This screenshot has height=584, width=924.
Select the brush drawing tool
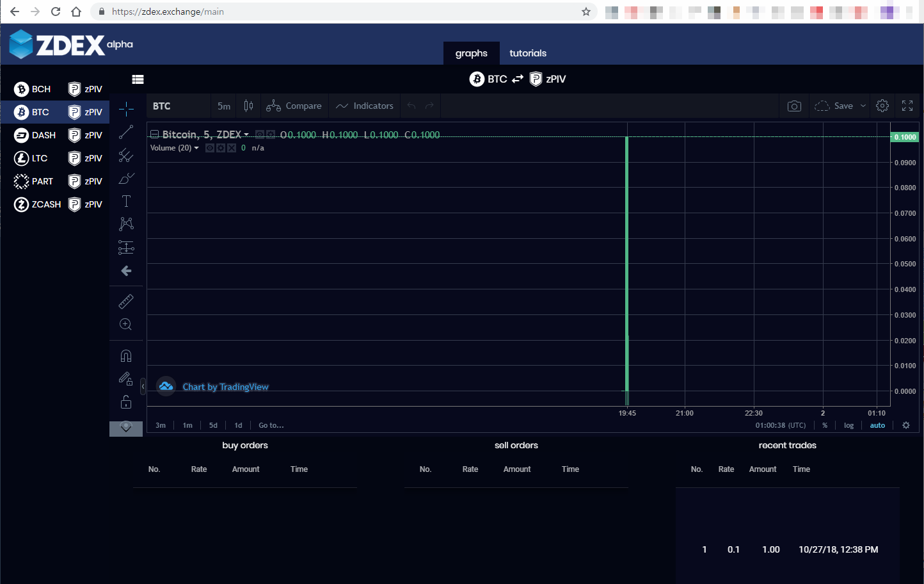point(126,178)
